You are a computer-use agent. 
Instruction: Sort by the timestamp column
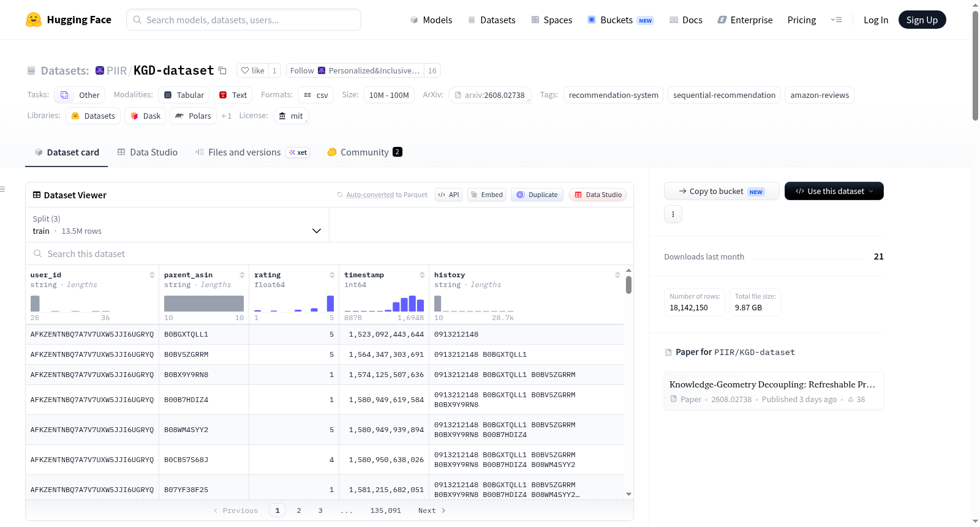(x=422, y=275)
